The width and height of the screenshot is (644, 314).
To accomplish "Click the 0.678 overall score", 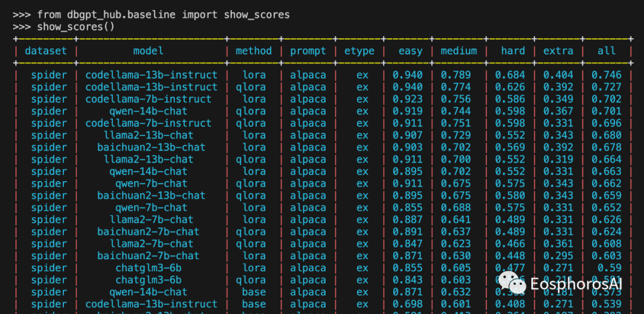I will (x=606, y=147).
